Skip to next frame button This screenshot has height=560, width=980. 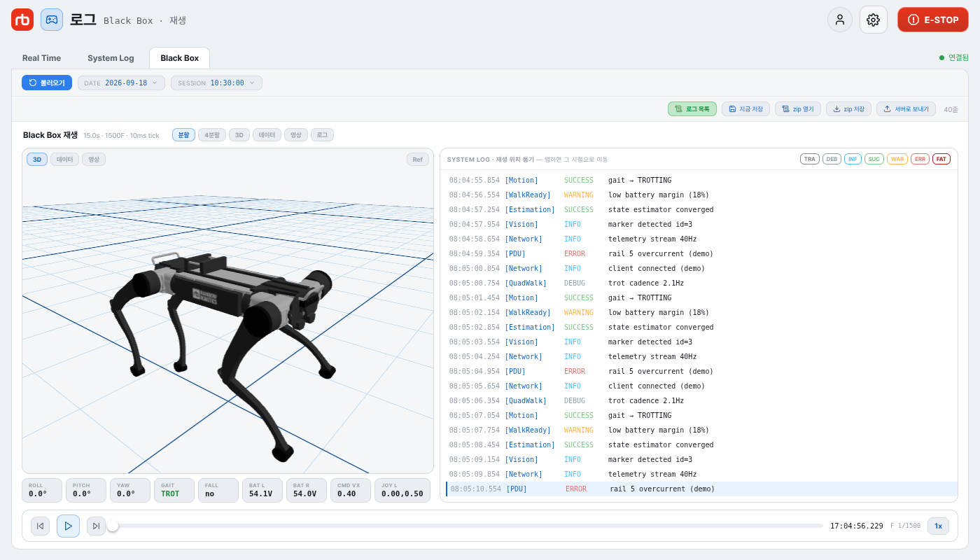[x=96, y=526]
